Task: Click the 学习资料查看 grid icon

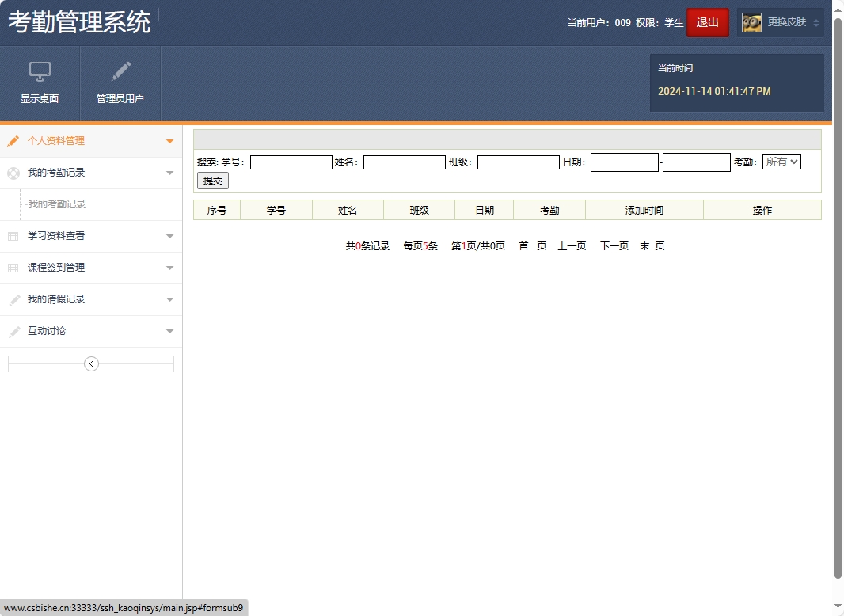Action: click(x=13, y=237)
